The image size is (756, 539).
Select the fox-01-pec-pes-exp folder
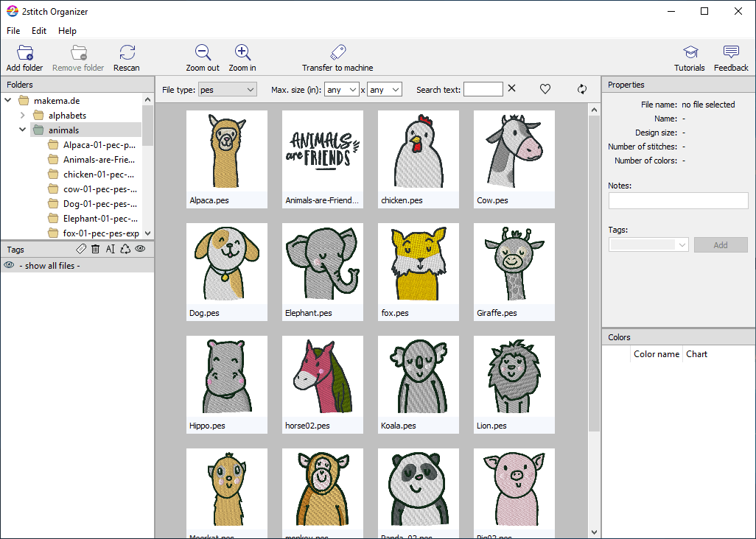[x=101, y=233]
